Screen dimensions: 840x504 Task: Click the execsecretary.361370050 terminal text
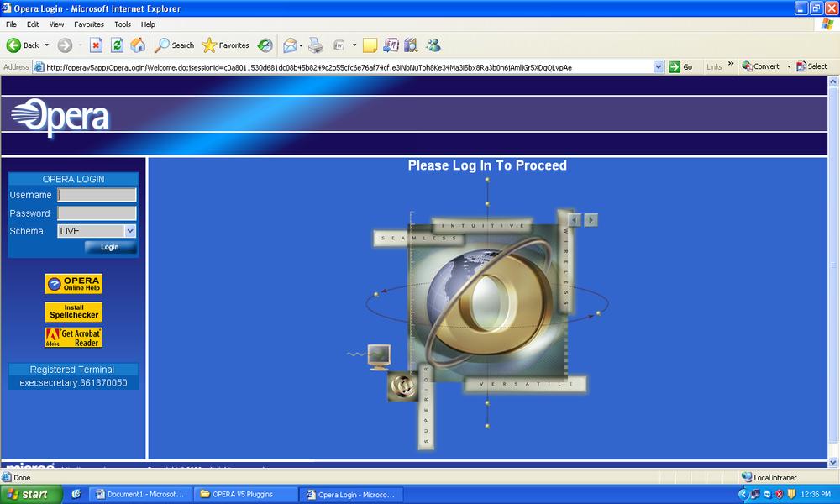pyautogui.click(x=73, y=383)
